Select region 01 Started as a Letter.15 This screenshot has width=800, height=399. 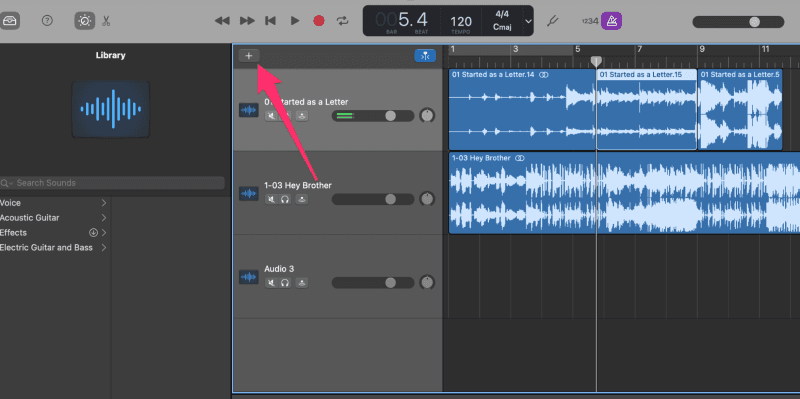(647, 110)
